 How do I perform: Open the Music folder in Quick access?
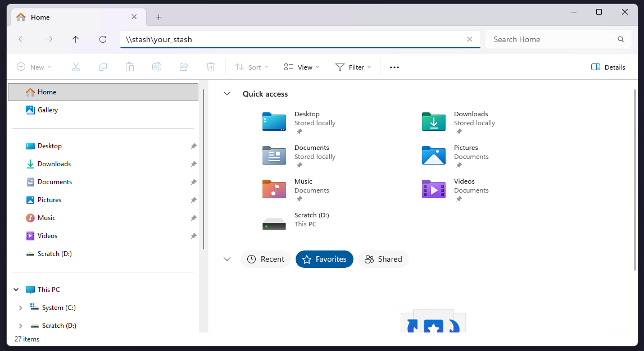(x=274, y=189)
